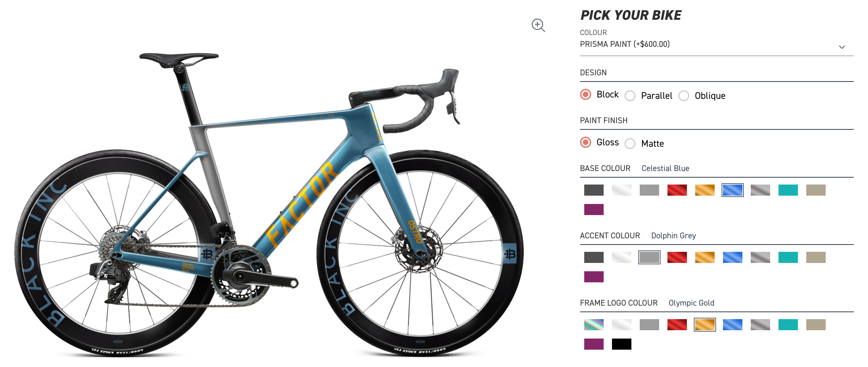Choose the teal base colour swatch

pyautogui.click(x=788, y=190)
